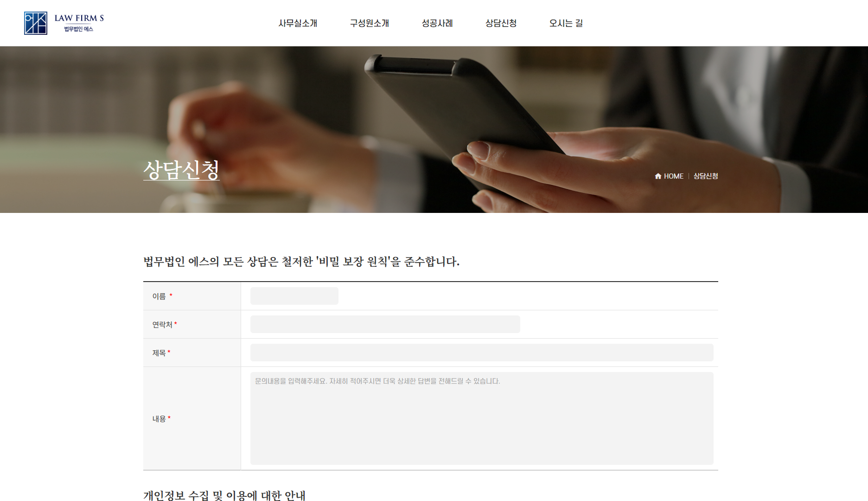Select 성공사례 in the top navigation
This screenshot has height=501, width=868.
[437, 23]
